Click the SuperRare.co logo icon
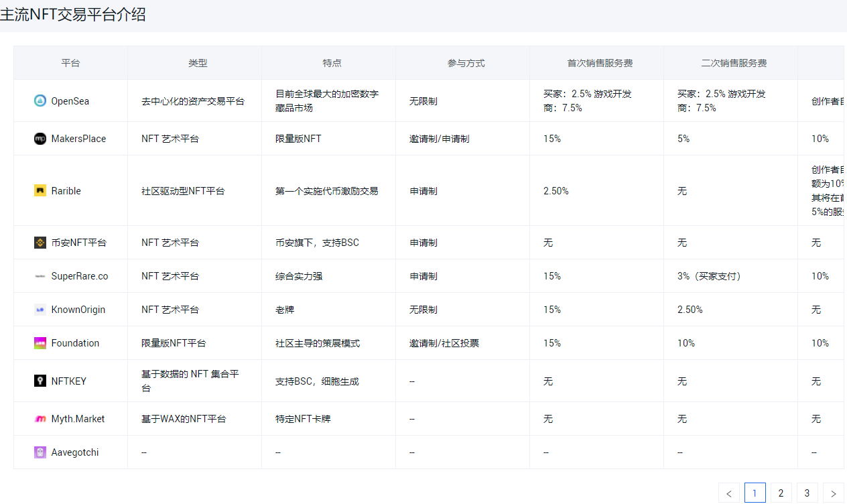 40,276
